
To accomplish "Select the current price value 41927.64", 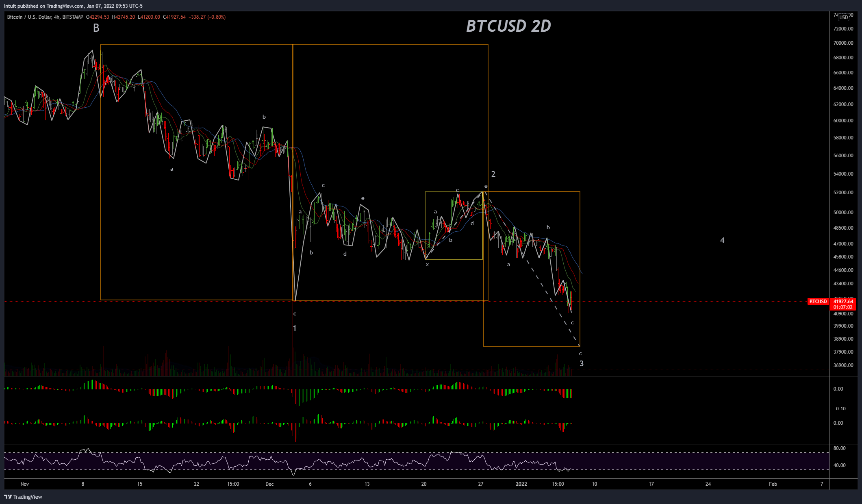I will click(x=843, y=302).
